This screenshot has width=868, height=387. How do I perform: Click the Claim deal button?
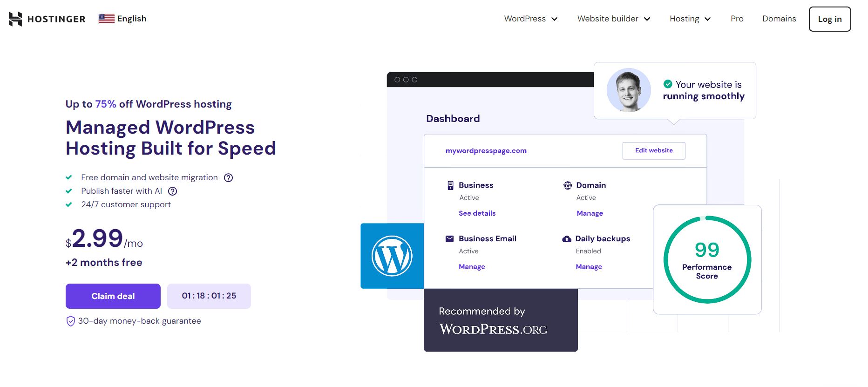[113, 296]
